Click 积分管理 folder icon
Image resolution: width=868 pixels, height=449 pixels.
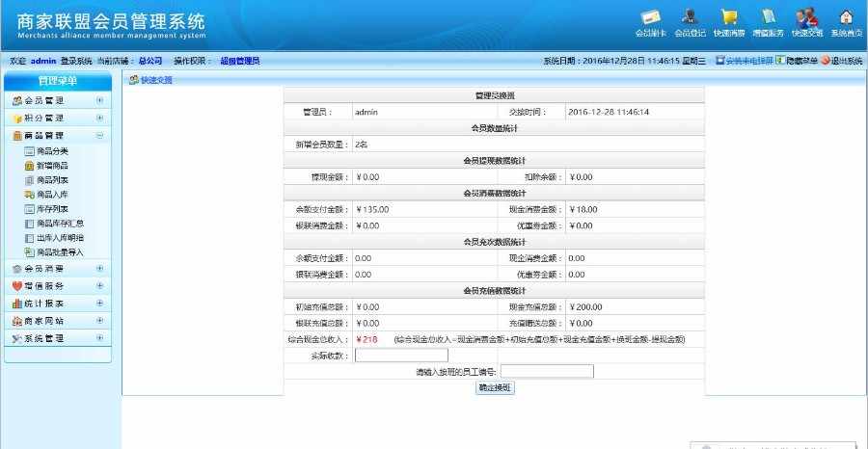click(x=17, y=119)
